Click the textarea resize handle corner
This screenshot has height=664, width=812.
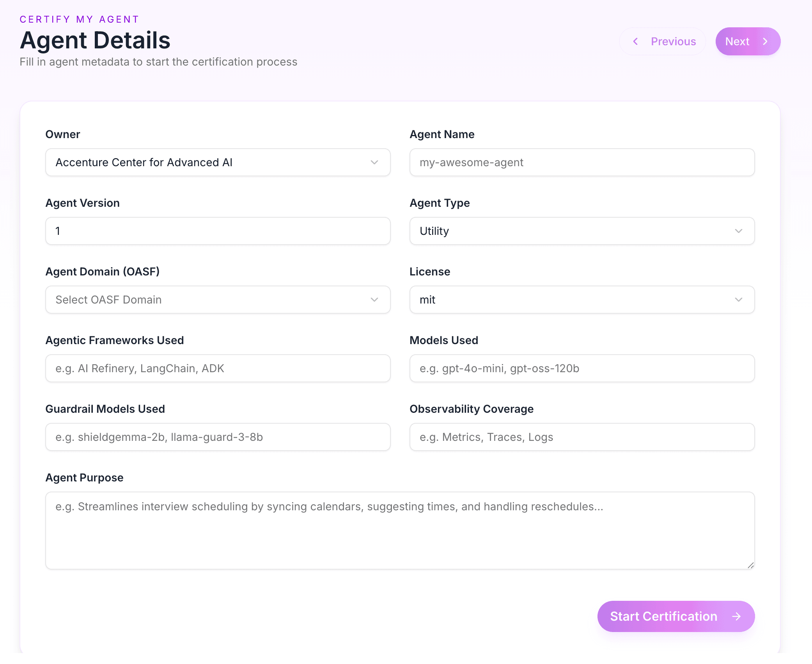[x=751, y=565]
